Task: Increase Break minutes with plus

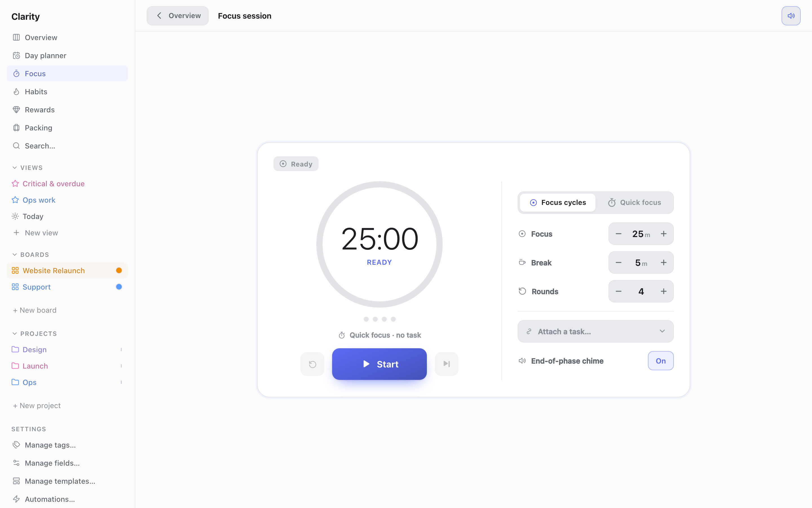Action: pos(663,263)
